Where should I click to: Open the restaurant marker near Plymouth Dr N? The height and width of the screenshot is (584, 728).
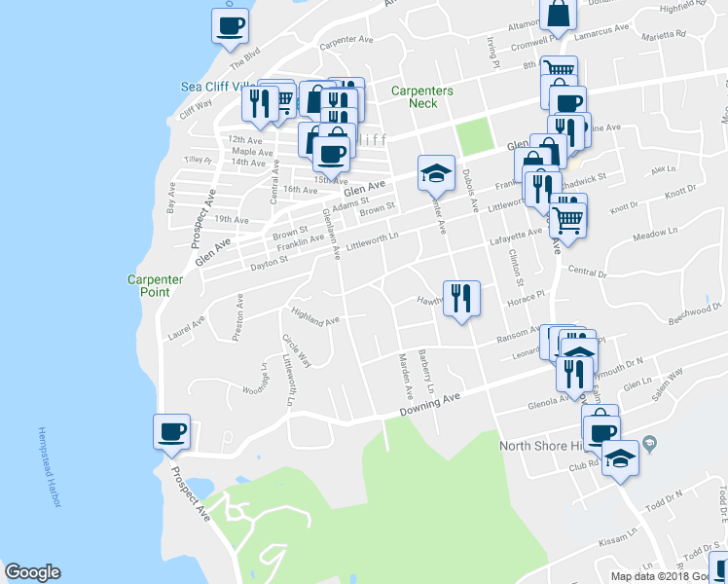pos(575,375)
